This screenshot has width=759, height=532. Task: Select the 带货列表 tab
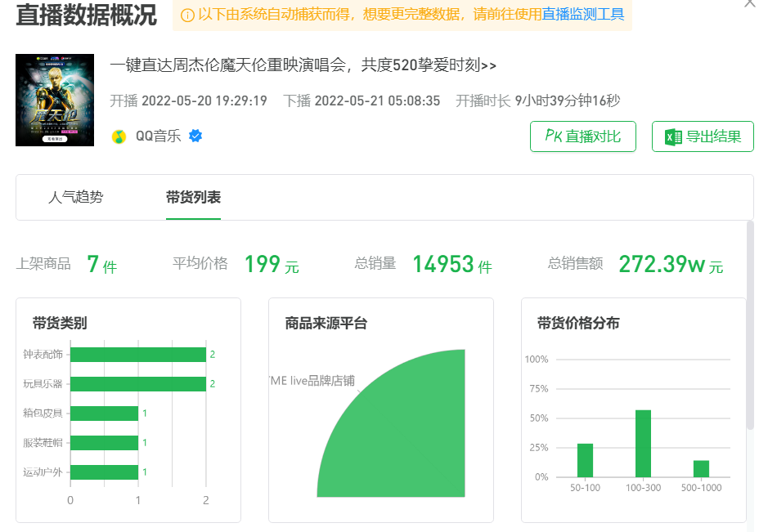193,197
